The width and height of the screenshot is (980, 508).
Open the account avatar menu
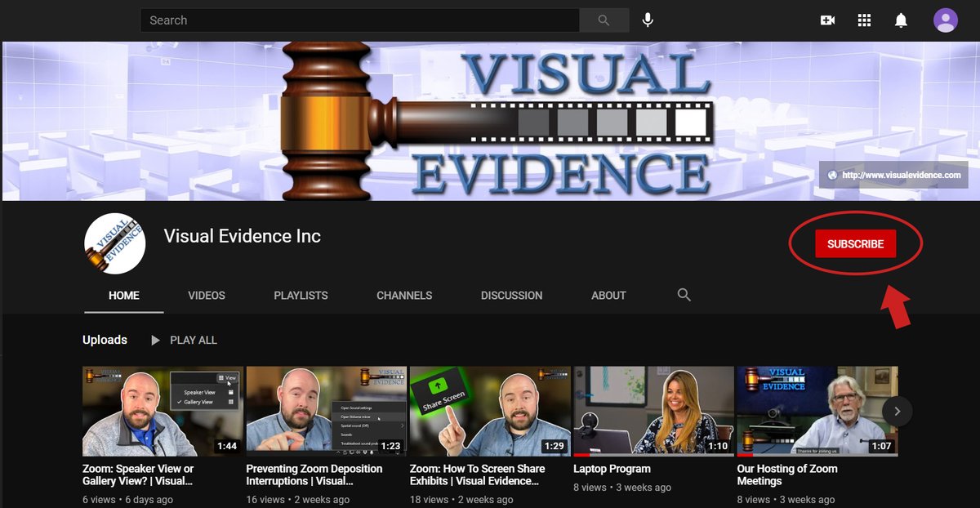(x=946, y=20)
